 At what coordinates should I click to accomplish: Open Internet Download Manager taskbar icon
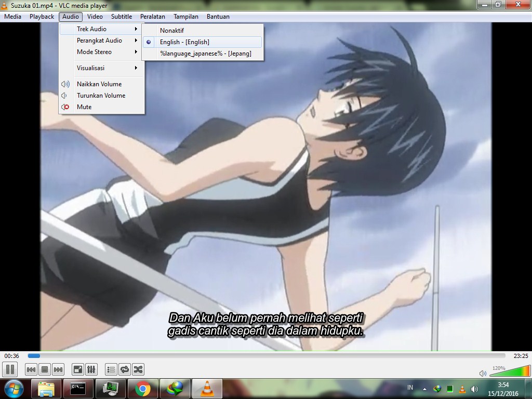point(175,389)
